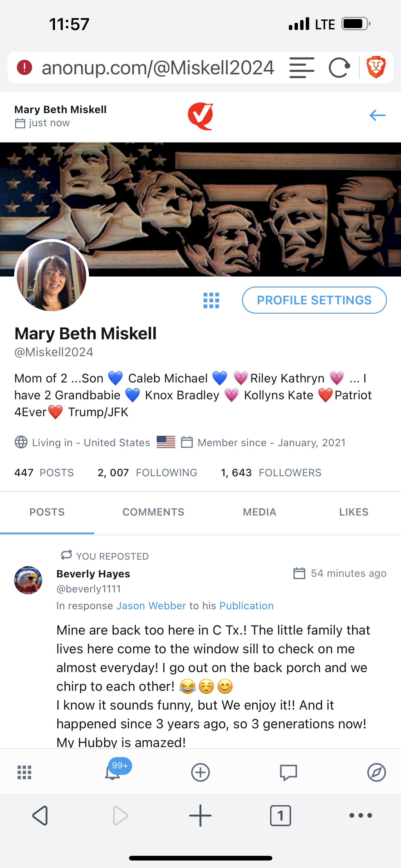Create a new post with plus circle

coord(200,772)
